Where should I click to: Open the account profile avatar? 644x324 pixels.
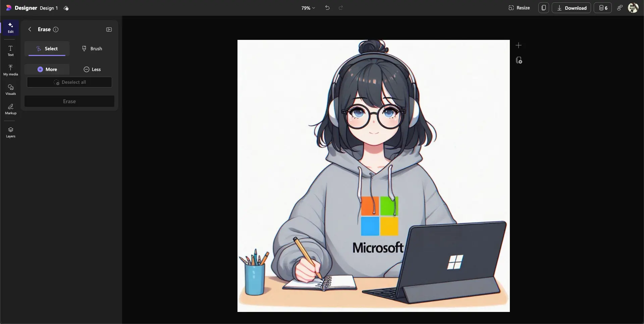[x=633, y=8]
